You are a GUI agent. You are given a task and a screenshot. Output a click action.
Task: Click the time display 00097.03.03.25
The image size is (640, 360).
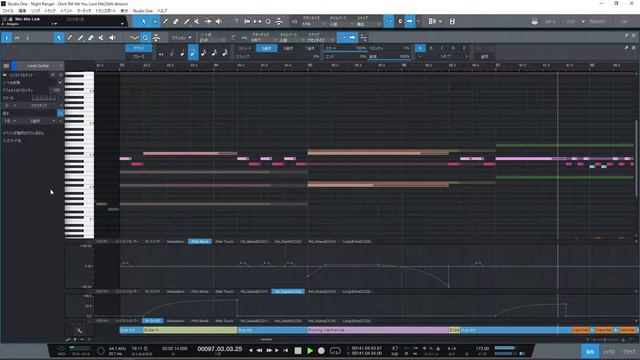(x=220, y=349)
